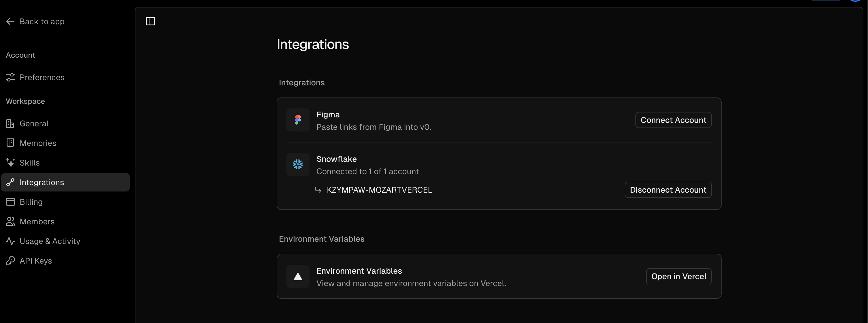Click the Integrations page heading
The width and height of the screenshot is (868, 323).
pyautogui.click(x=313, y=44)
